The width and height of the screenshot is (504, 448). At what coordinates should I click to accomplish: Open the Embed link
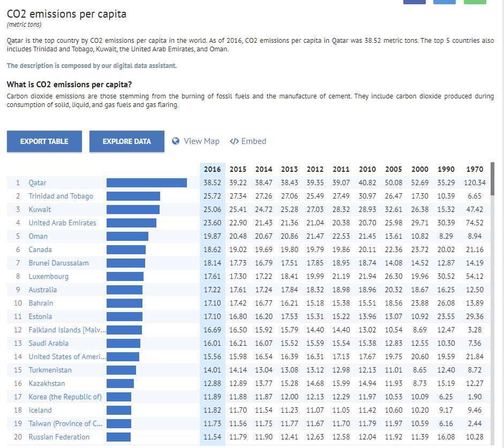click(x=254, y=141)
